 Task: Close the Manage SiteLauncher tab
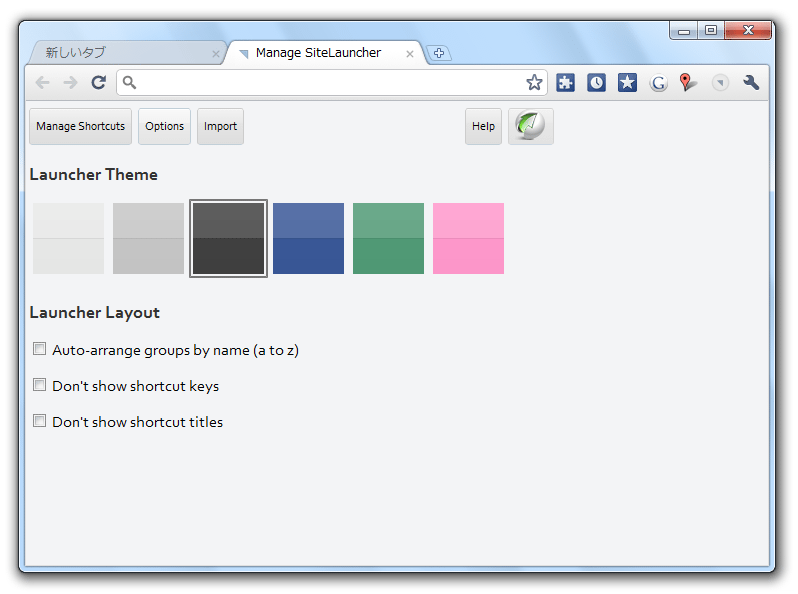[410, 54]
